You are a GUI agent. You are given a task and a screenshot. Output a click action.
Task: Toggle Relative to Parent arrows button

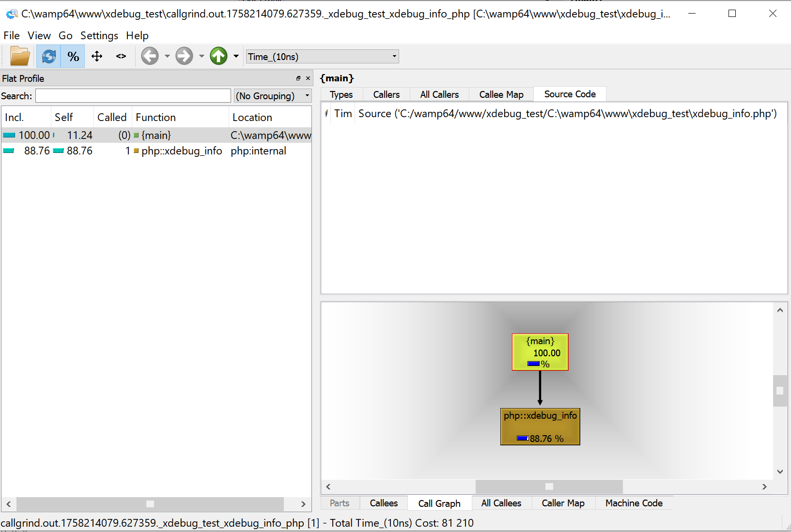(x=97, y=57)
